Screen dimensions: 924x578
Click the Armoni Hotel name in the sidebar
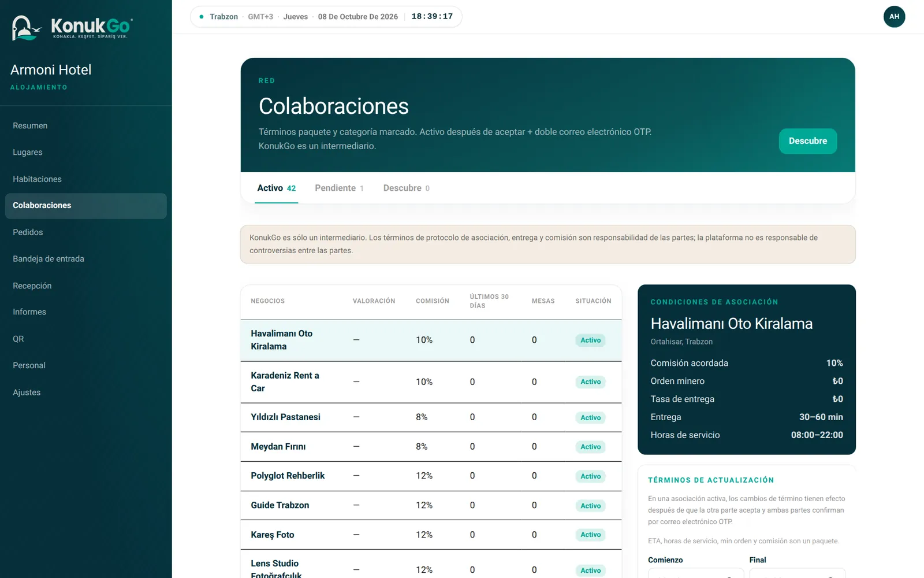(51, 70)
